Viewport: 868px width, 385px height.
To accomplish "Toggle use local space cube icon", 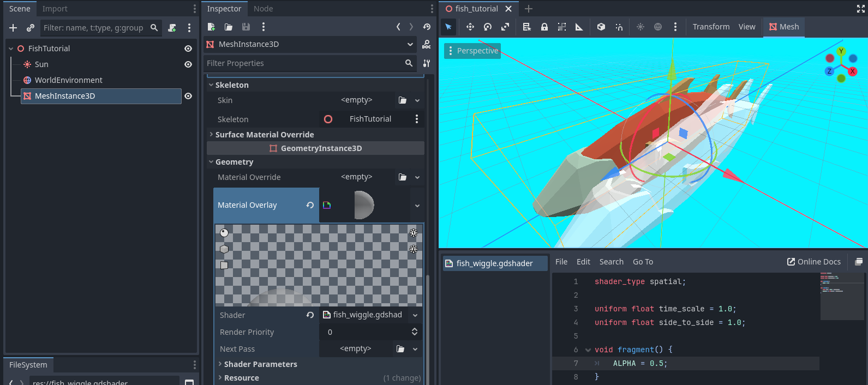I will [x=601, y=27].
